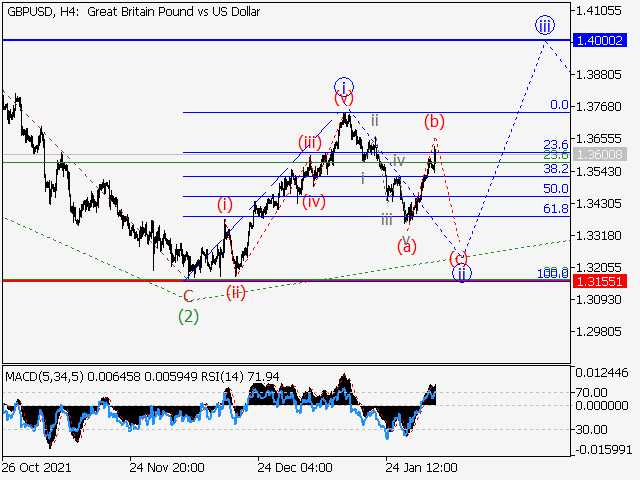Click the 24 Jan 12:00 date label

421,467
